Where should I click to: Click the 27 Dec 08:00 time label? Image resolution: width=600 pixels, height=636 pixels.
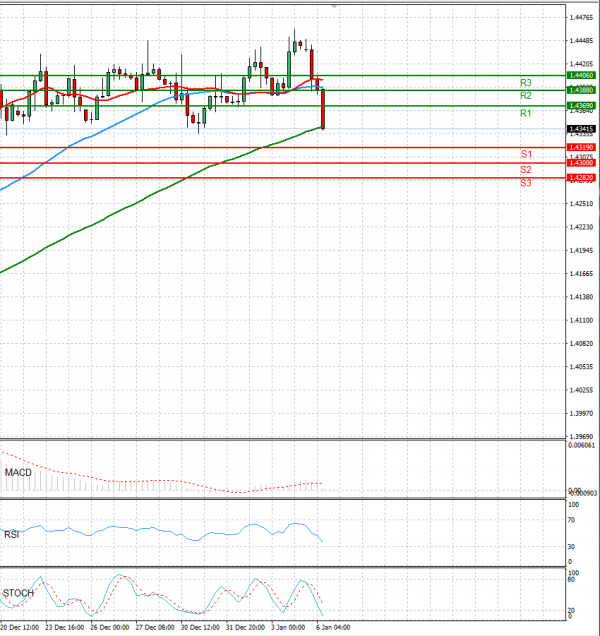[x=155, y=627]
